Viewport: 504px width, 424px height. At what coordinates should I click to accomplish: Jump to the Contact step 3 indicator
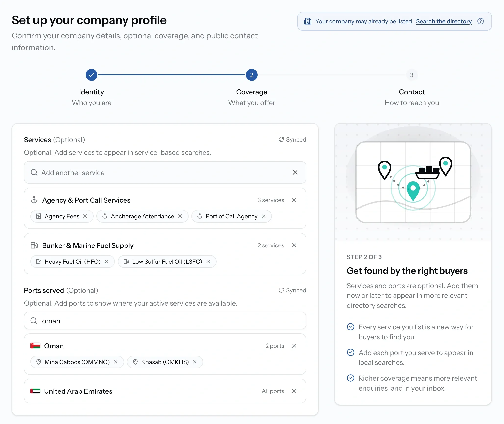pyautogui.click(x=412, y=75)
